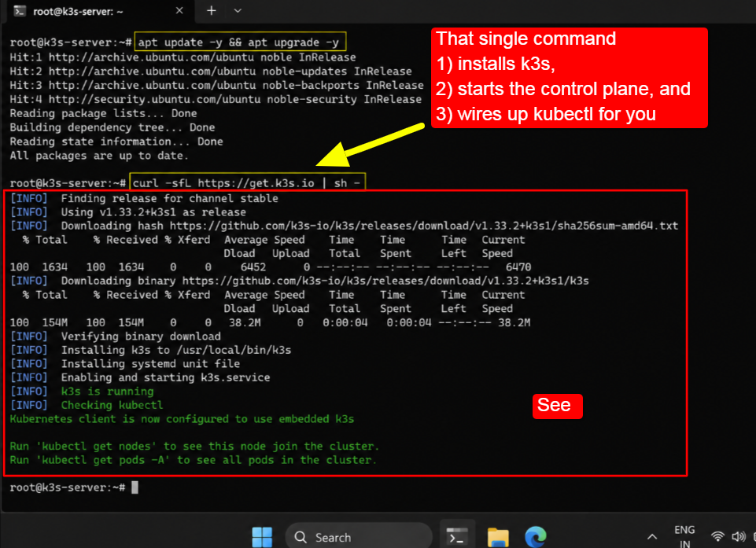756x548 pixels.
Task: Select the root@k3s-server terminal tab
Action: (99, 11)
